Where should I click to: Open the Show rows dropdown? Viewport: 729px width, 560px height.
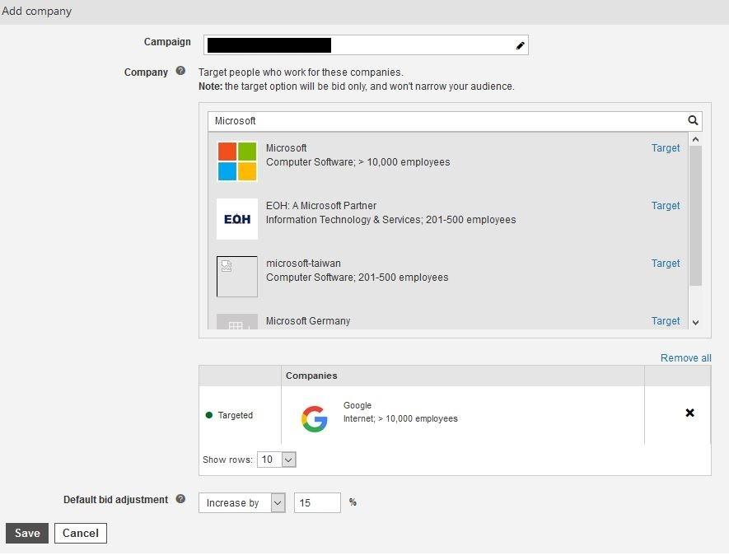pyautogui.click(x=276, y=460)
